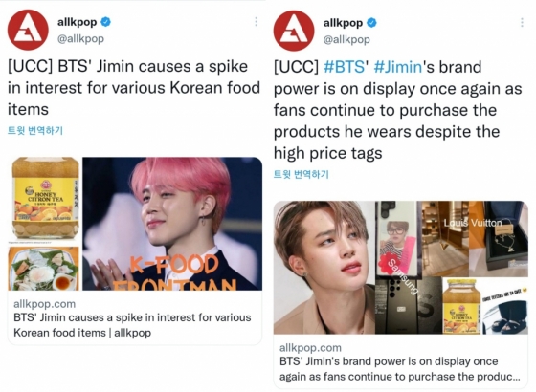Click the allkpop avatar logo in left tweet
Screen dimensions: 536x392
click(28, 30)
